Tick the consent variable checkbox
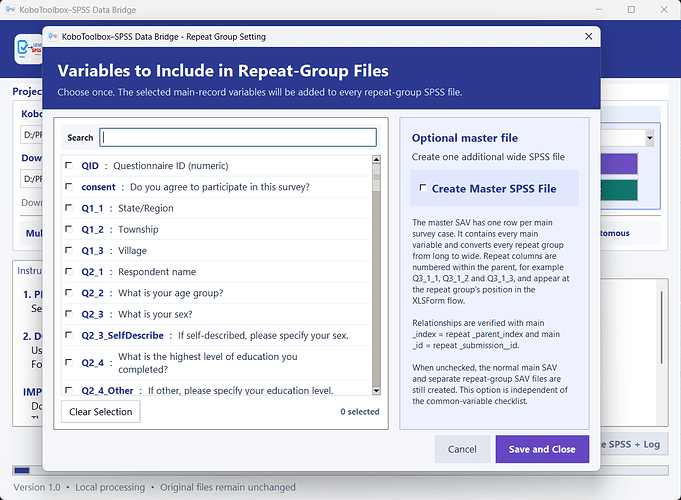Viewport: 681px width, 500px height. pos(69,186)
